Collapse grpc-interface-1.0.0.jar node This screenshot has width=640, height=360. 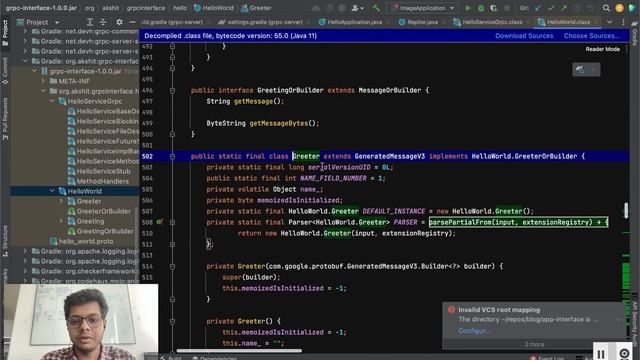click(x=35, y=71)
